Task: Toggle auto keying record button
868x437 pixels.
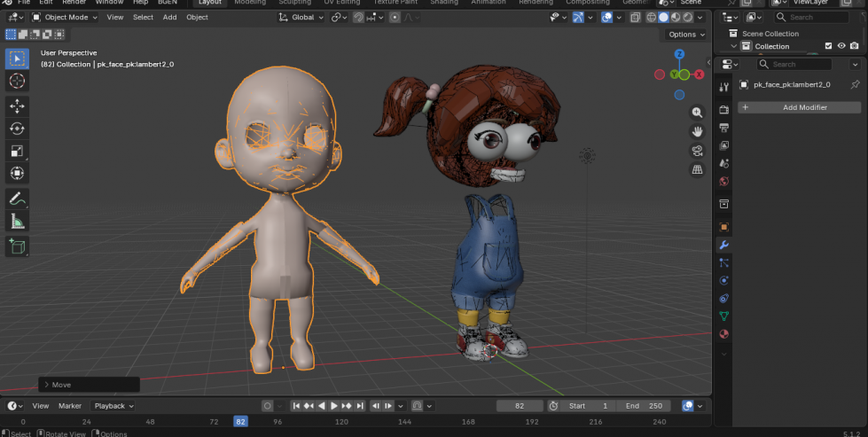Action: coord(268,406)
